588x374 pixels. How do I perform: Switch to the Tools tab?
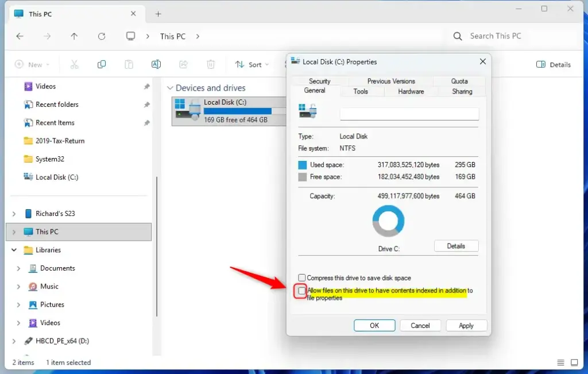[361, 91]
